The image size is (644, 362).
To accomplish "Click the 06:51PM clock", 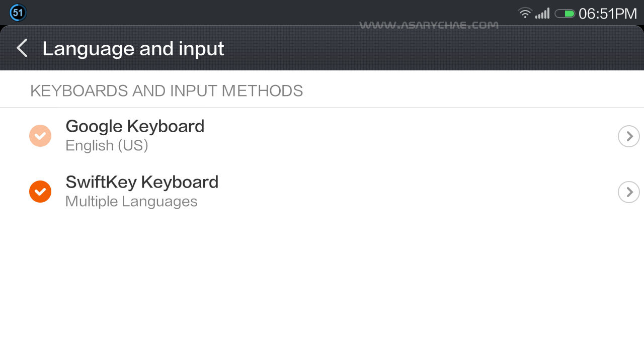I will tap(608, 14).
